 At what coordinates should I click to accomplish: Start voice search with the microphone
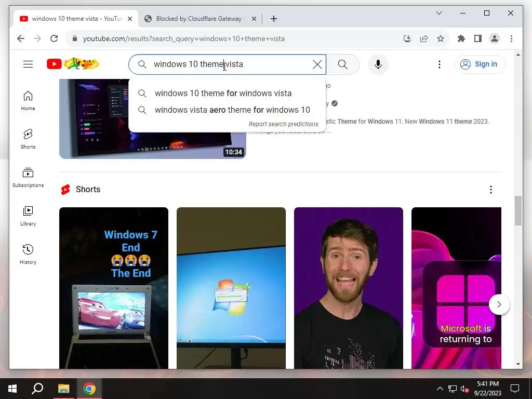coord(378,64)
